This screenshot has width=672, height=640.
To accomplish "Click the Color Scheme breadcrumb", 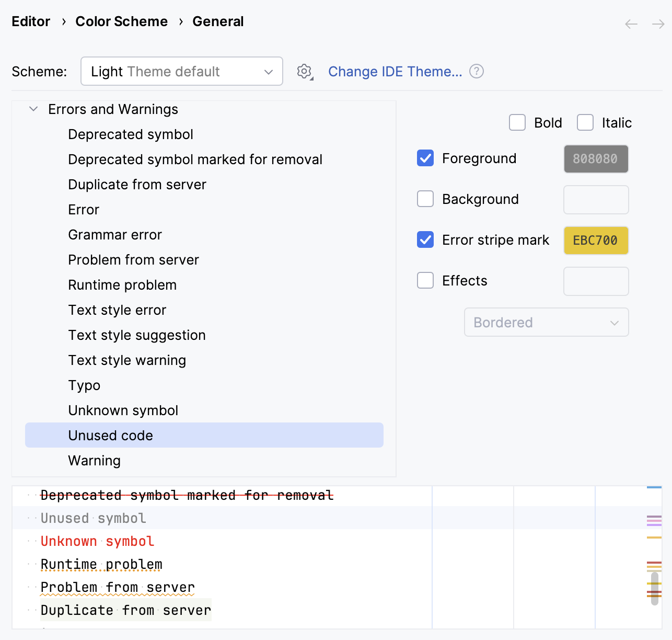I will coord(122,21).
